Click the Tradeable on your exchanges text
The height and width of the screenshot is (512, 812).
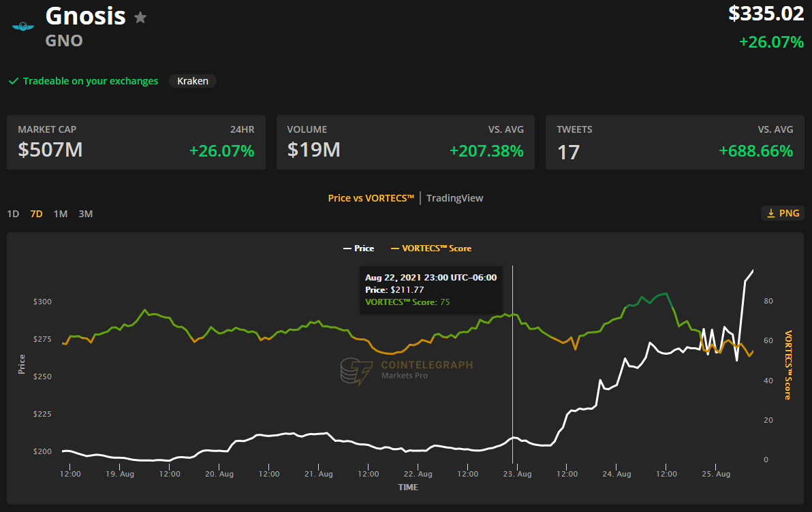(90, 81)
